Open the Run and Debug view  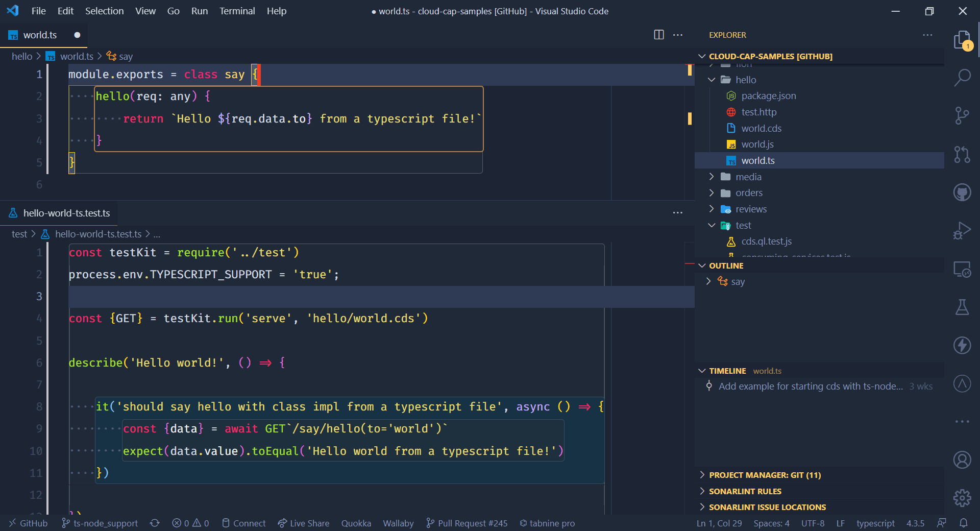(x=962, y=231)
